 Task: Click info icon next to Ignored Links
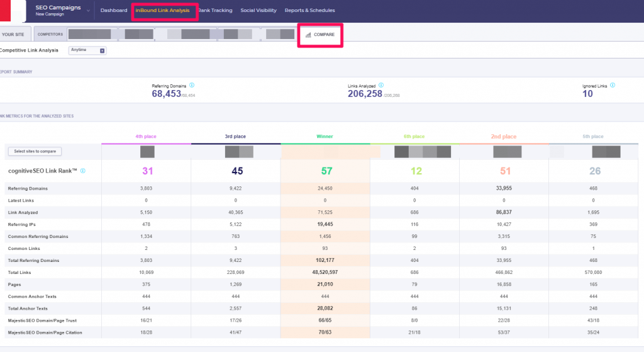pyautogui.click(x=613, y=85)
